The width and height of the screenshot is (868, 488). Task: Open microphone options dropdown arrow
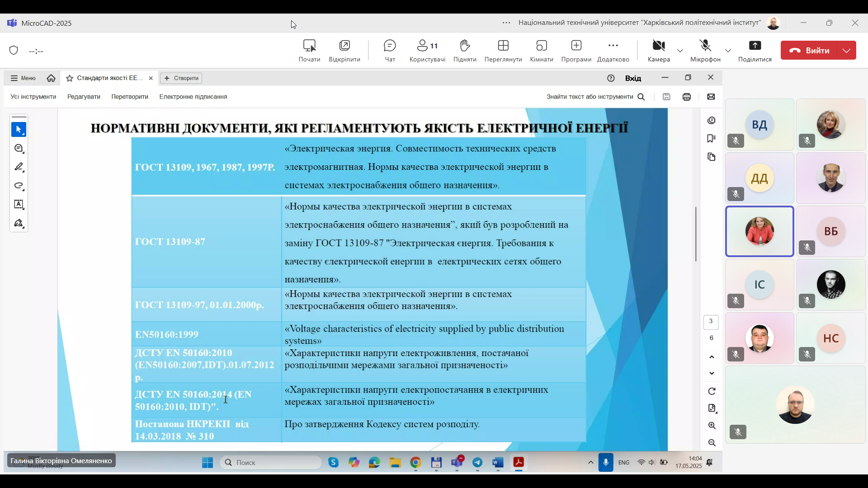[x=728, y=51]
